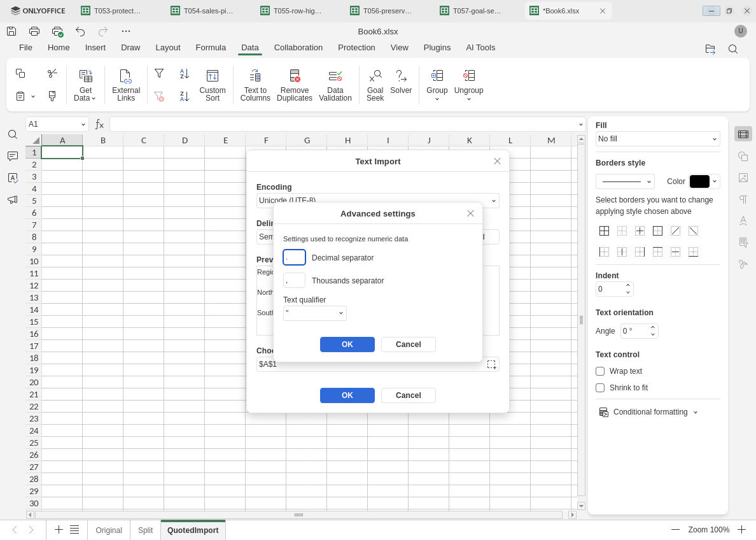Click the Decimal separator field
This screenshot has height=540, width=756.
point(294,258)
